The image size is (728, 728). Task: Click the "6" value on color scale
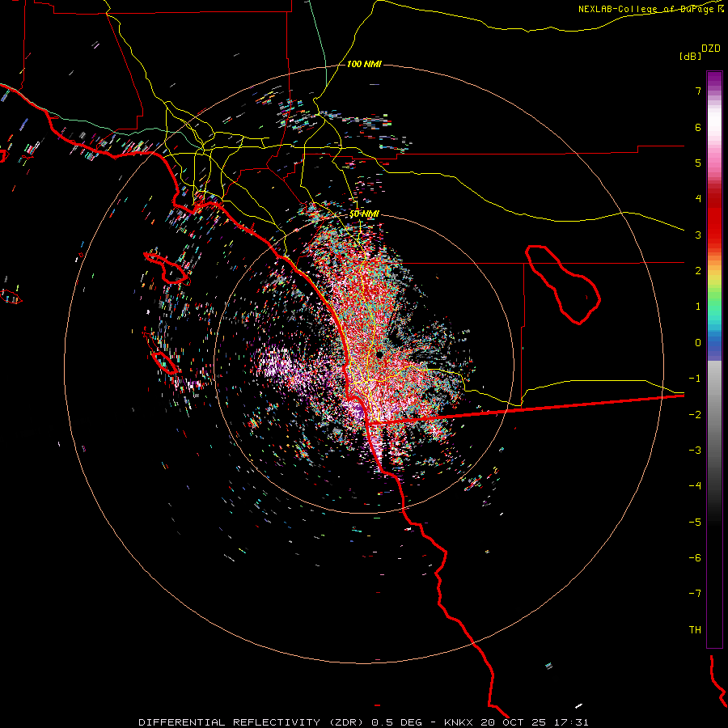click(698, 127)
